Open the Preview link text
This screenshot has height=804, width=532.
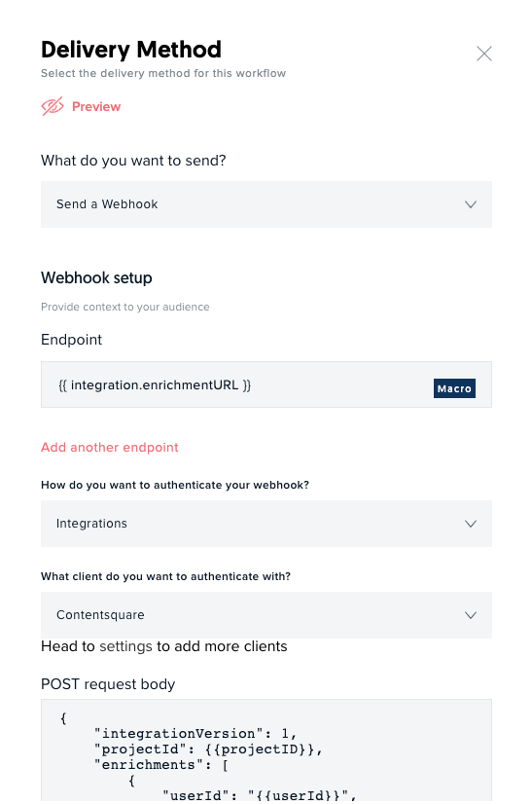(96, 107)
